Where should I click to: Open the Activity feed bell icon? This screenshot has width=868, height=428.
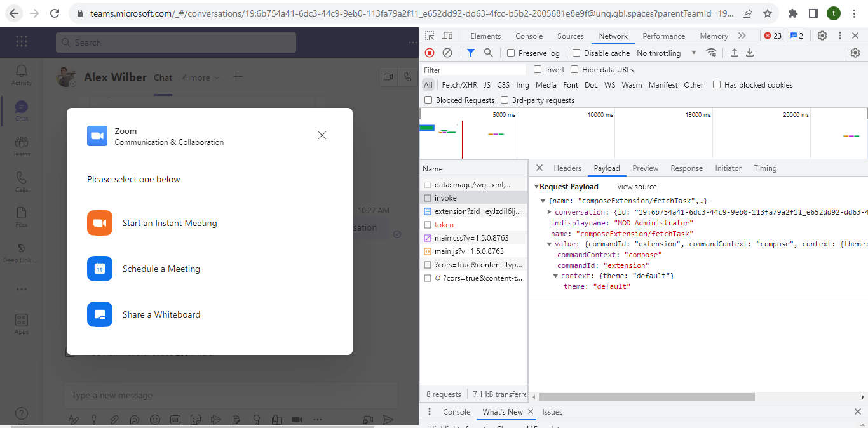pyautogui.click(x=21, y=72)
